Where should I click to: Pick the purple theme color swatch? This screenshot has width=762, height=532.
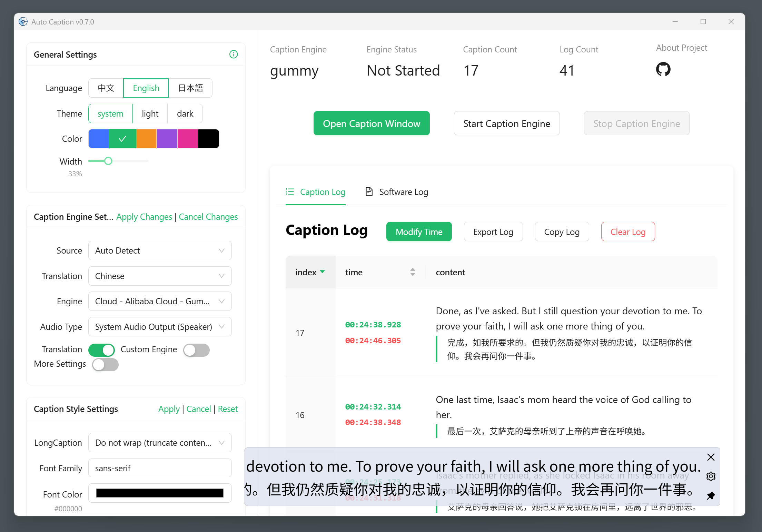[167, 139]
